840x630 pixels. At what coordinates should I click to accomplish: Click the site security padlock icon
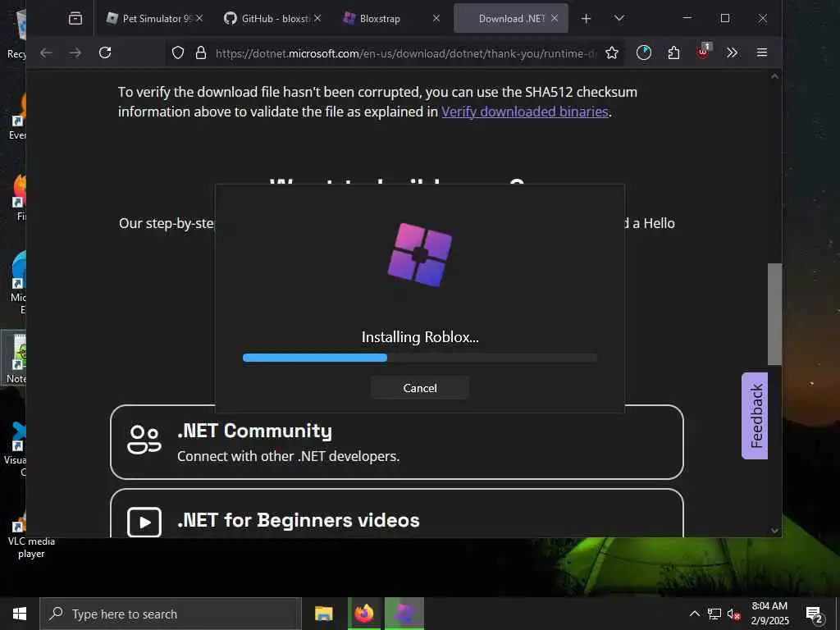(x=201, y=52)
